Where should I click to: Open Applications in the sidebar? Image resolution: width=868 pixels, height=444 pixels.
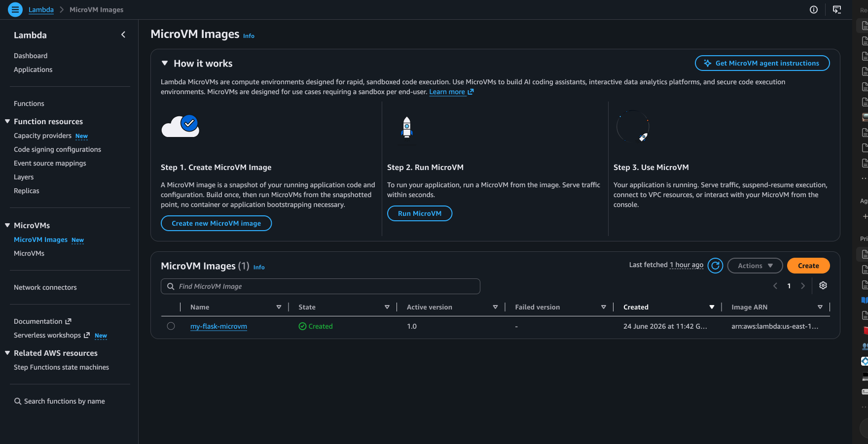pos(33,69)
